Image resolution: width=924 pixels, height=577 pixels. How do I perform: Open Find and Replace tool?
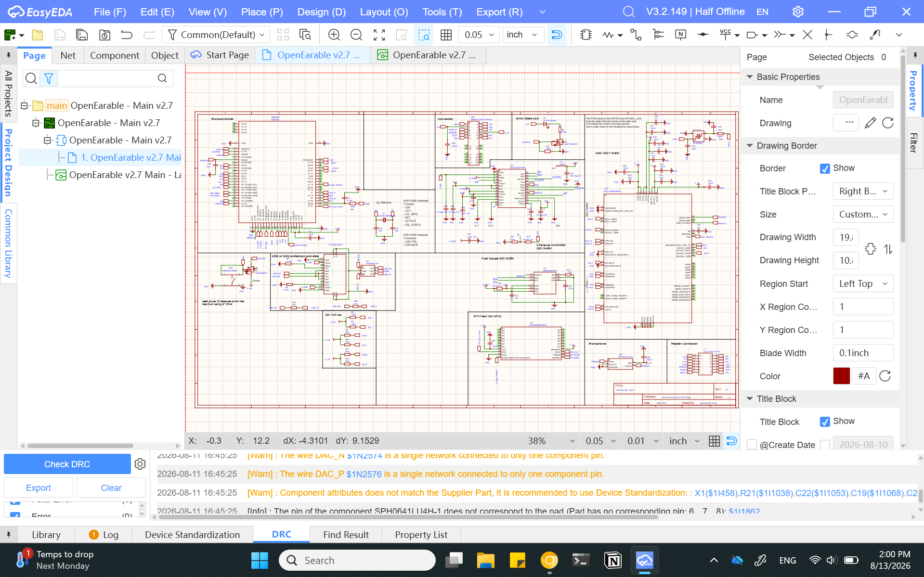pyautogui.click(x=305, y=35)
